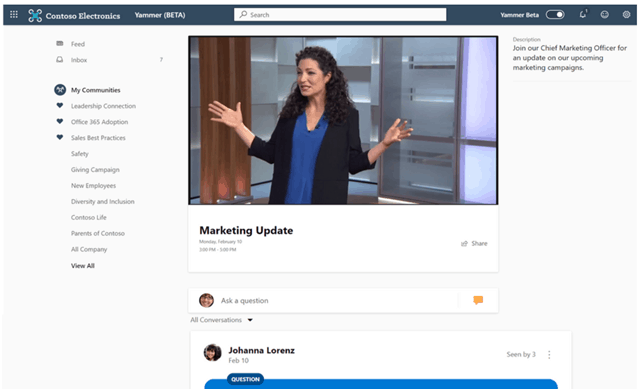The width and height of the screenshot is (640, 389).
Task: Open the notifications bell
Action: pos(583,14)
